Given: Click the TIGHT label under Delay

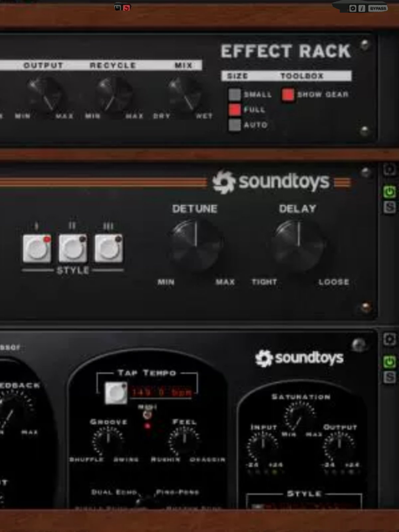Looking at the screenshot, I should point(264,282).
